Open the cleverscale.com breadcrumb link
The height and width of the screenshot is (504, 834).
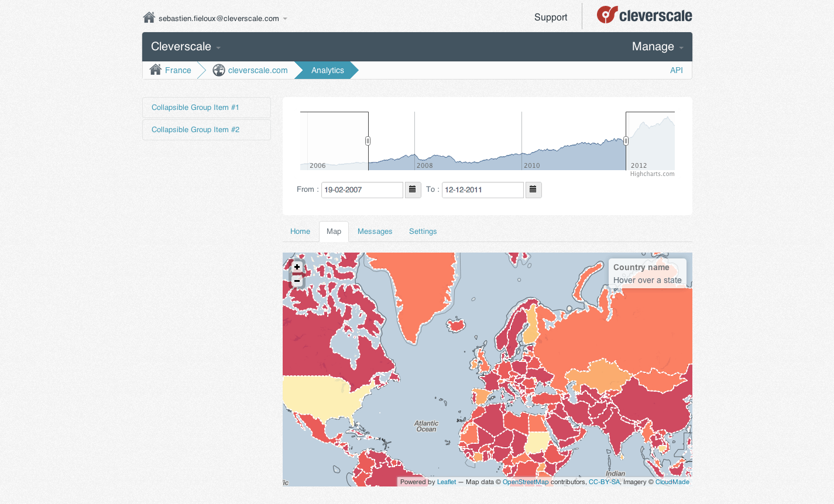pos(258,70)
